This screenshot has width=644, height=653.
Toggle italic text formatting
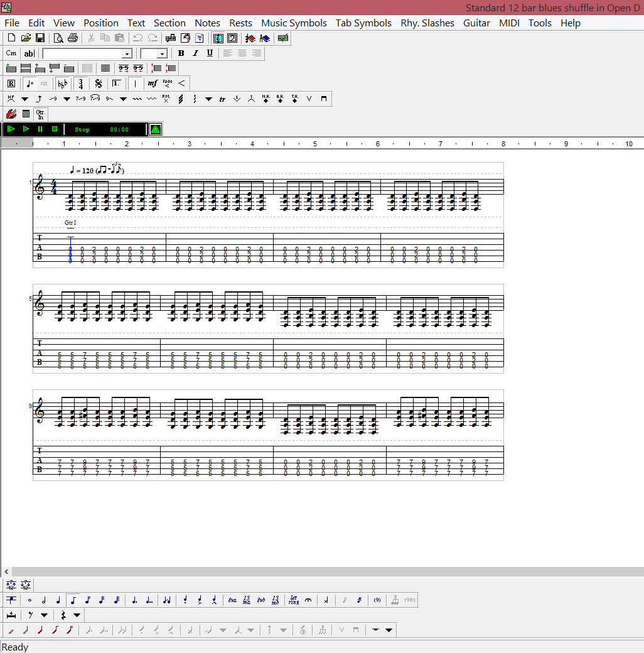pos(195,53)
